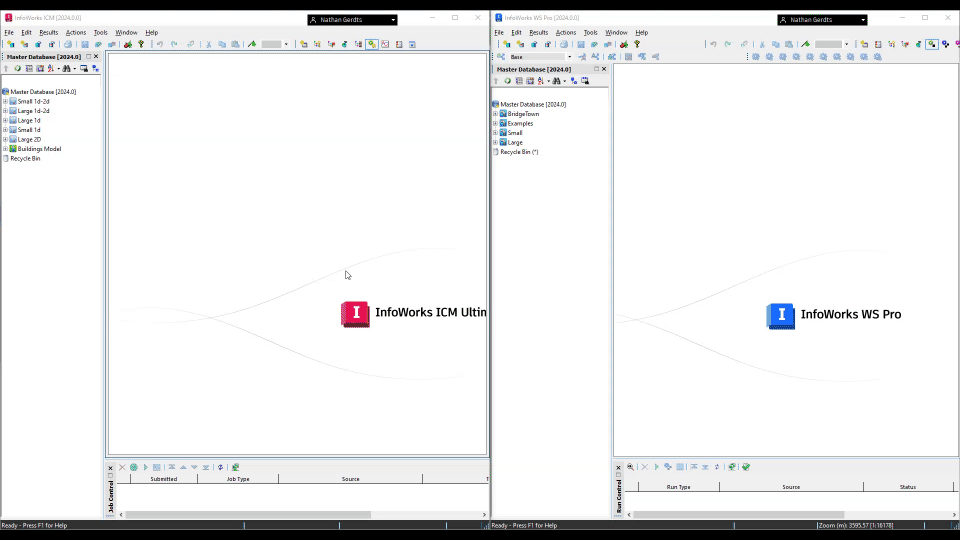Expand the Examples tree node in WS Pro
The height and width of the screenshot is (540, 960).
coord(495,123)
